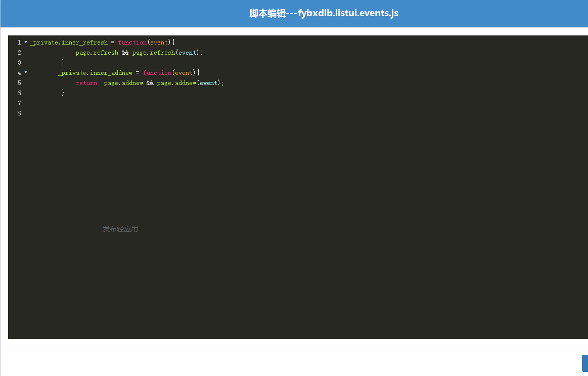Click line number 5 in the gutter
588x376 pixels.
pos(19,83)
